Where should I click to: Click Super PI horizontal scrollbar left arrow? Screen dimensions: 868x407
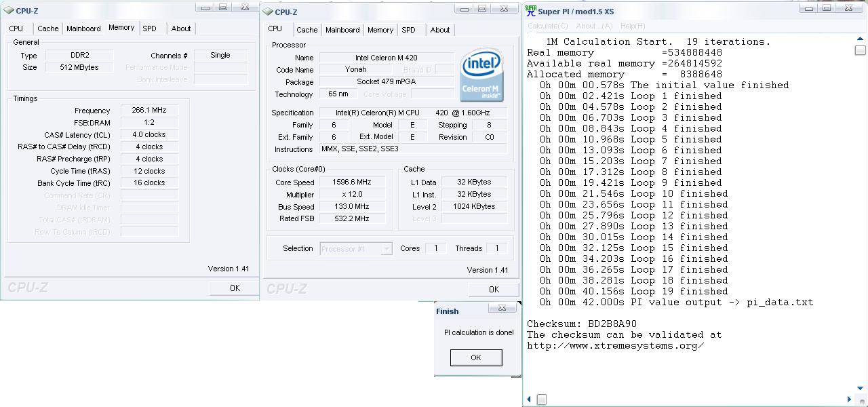(x=529, y=400)
